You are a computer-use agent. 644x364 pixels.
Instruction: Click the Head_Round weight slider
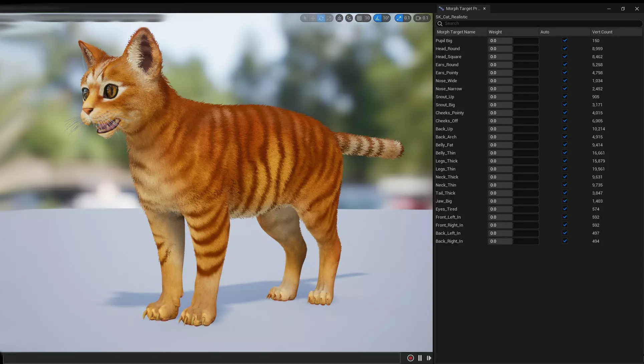(513, 49)
